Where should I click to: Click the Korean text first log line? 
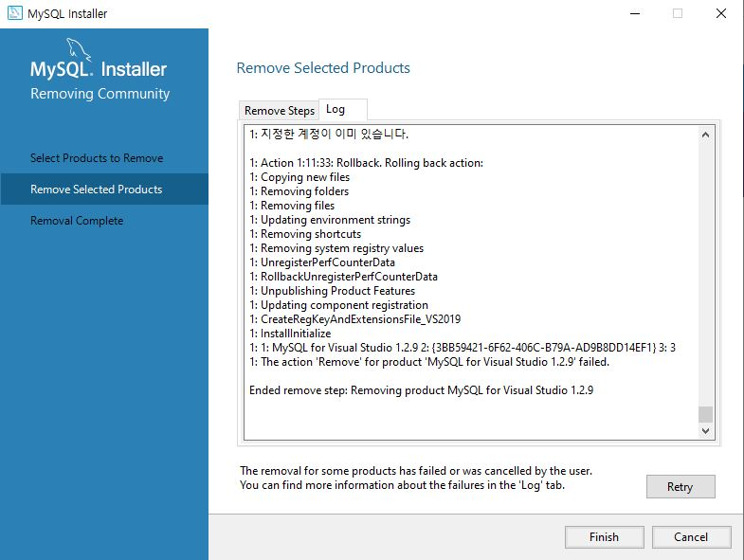click(329, 135)
